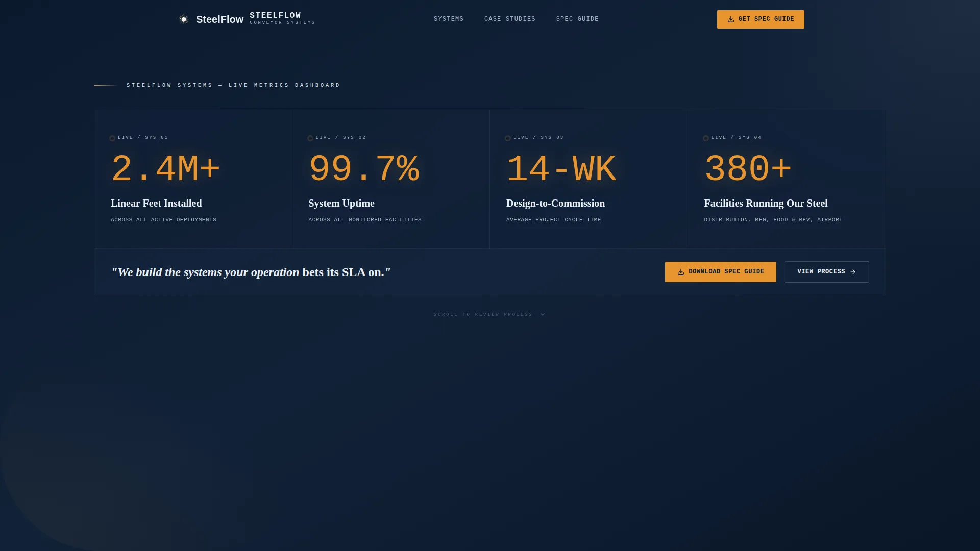This screenshot has height=551, width=980.
Task: Open the Systems nav item
Action: tap(449, 19)
